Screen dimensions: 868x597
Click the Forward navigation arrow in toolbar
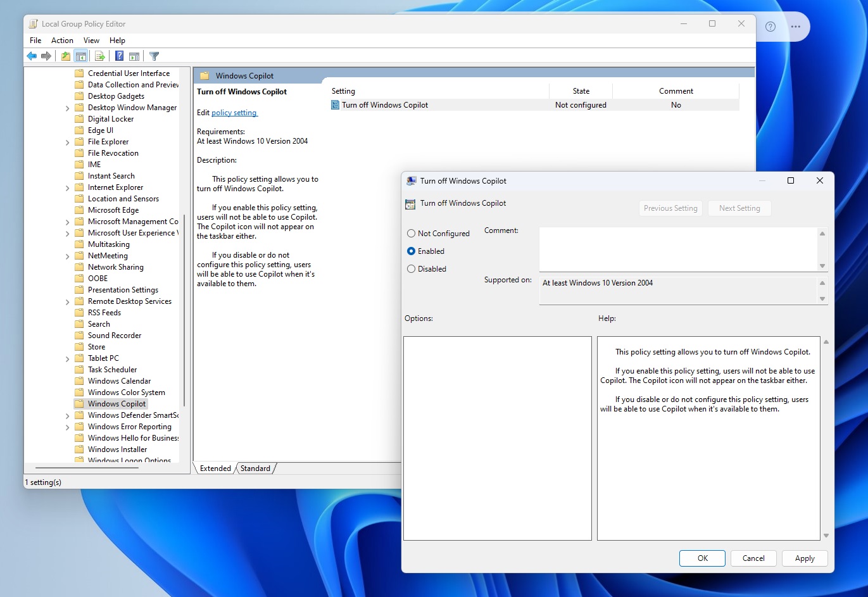(x=46, y=56)
